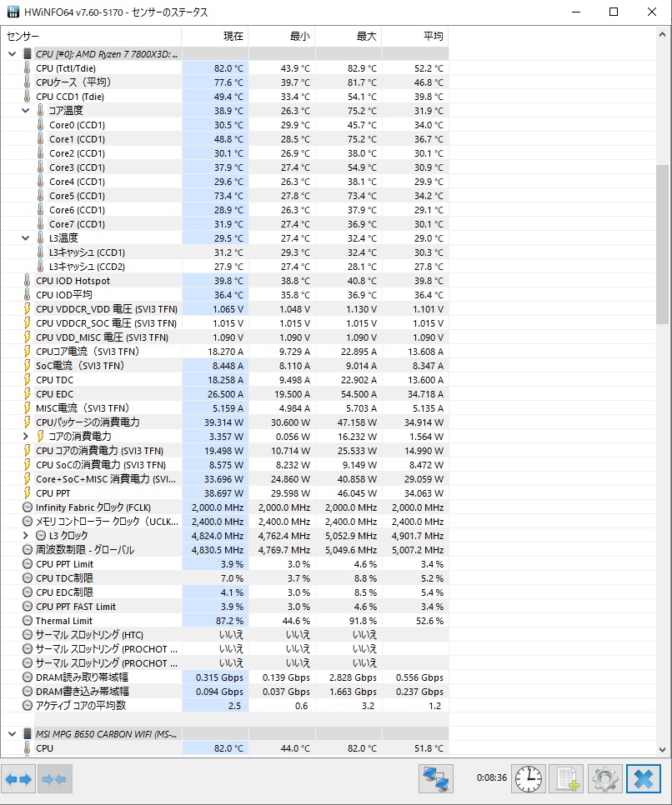Collapse the L3温度 subtree

click(25, 238)
